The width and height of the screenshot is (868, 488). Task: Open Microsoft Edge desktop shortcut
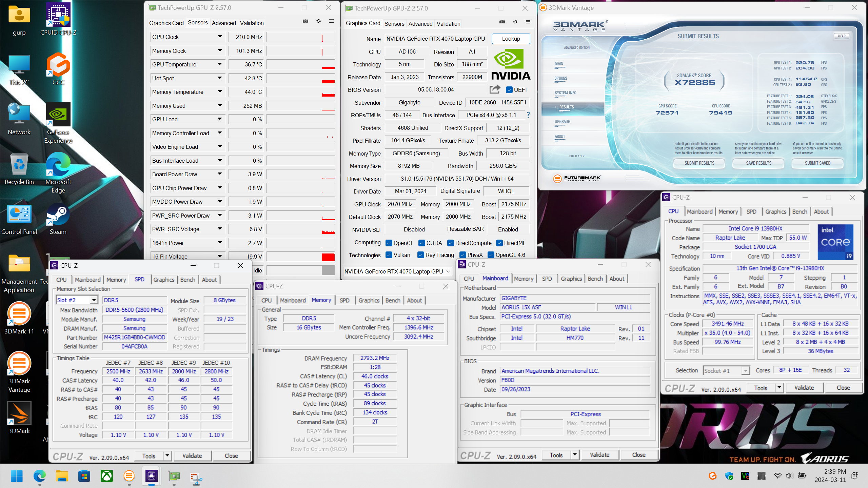[x=58, y=172]
